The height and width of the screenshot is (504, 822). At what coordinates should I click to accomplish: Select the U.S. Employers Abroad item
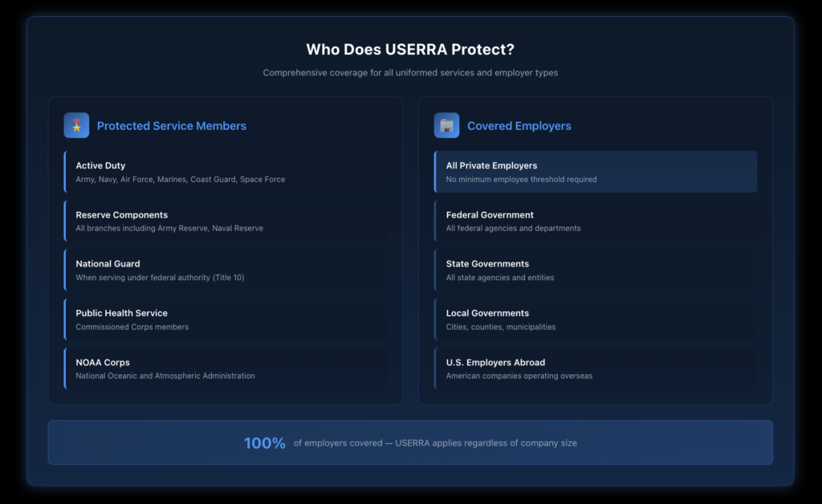tap(596, 368)
